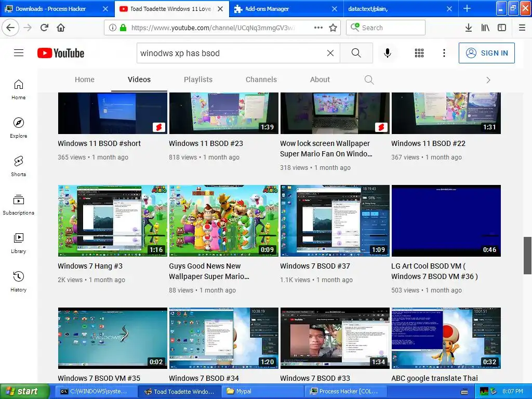The width and height of the screenshot is (532, 399).
Task: Click the taskbar keyboard tray icon
Action: pyautogui.click(x=464, y=392)
